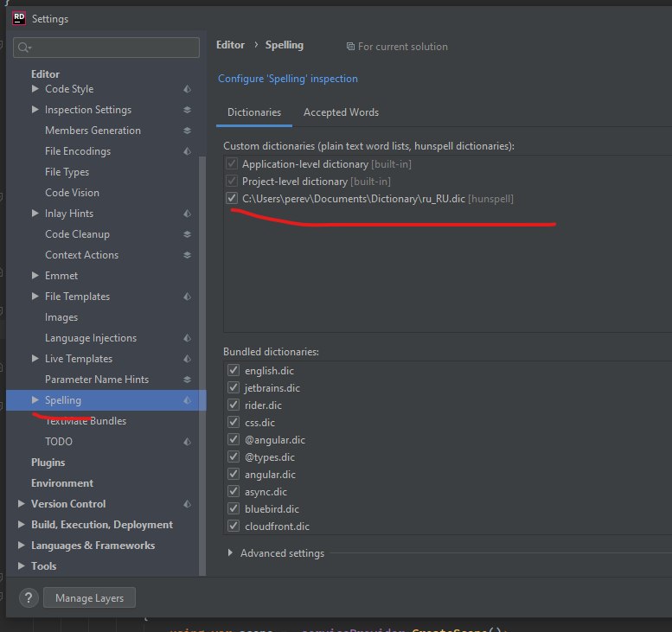This screenshot has height=632, width=672.
Task: Uncheck the @angular.dic bundled dictionary
Action: (234, 439)
